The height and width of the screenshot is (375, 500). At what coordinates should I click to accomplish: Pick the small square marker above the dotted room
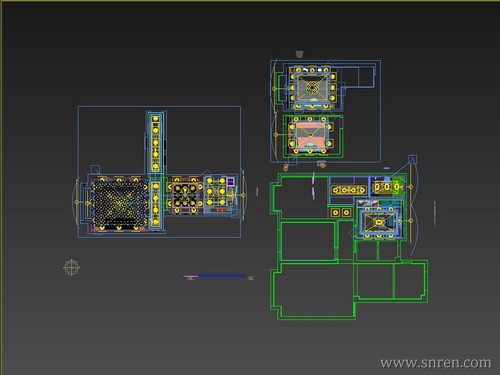pyautogui.click(x=95, y=169)
